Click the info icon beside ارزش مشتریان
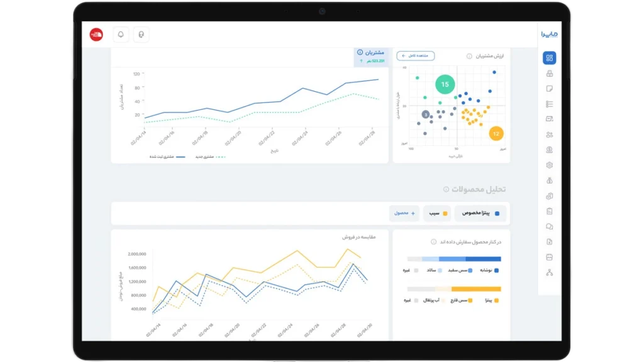 469,57
